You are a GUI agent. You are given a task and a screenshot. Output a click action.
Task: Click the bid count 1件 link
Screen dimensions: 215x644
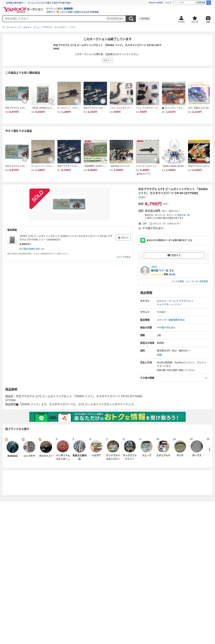point(144,224)
